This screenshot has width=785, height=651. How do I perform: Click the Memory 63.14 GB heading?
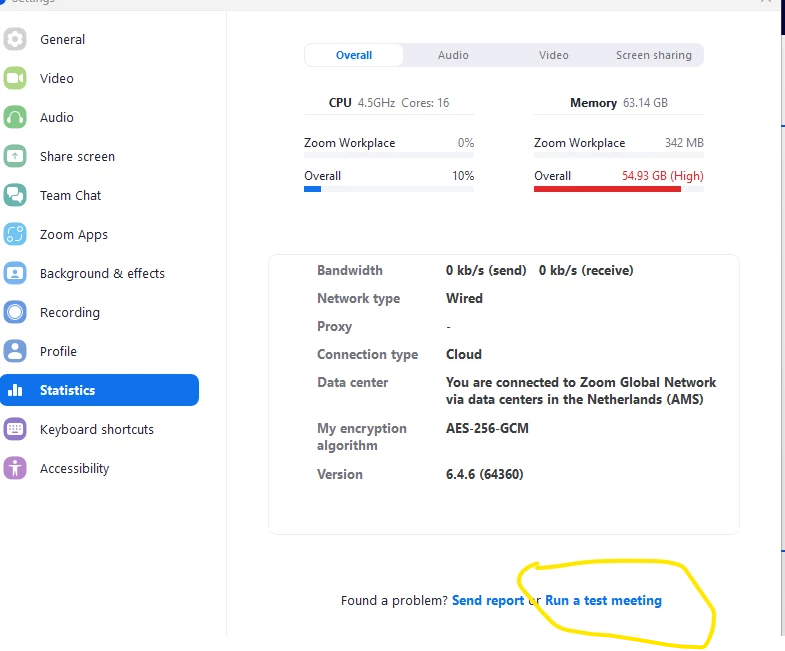pos(619,103)
